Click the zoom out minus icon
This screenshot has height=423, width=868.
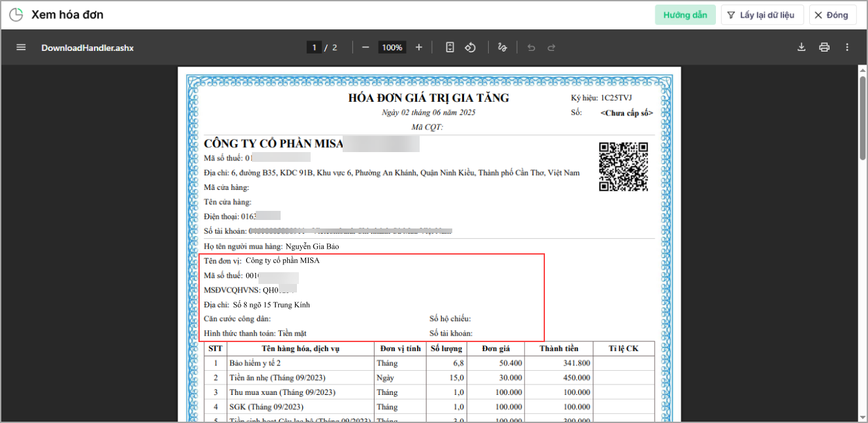coord(365,48)
